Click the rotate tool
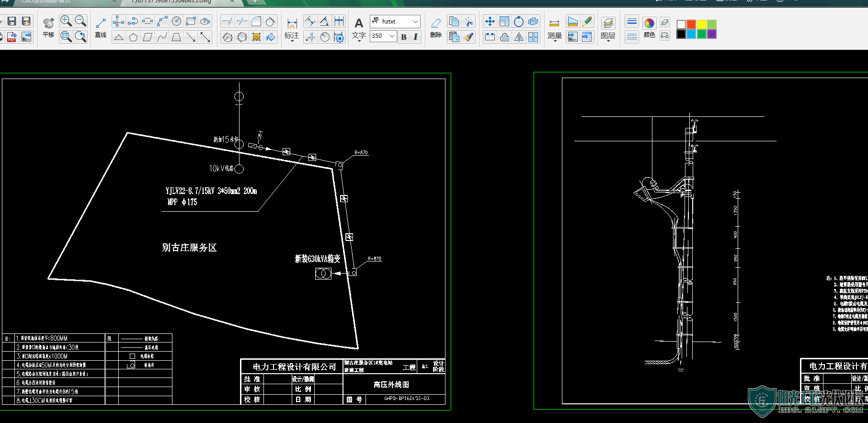868x423 pixels. 519,21
